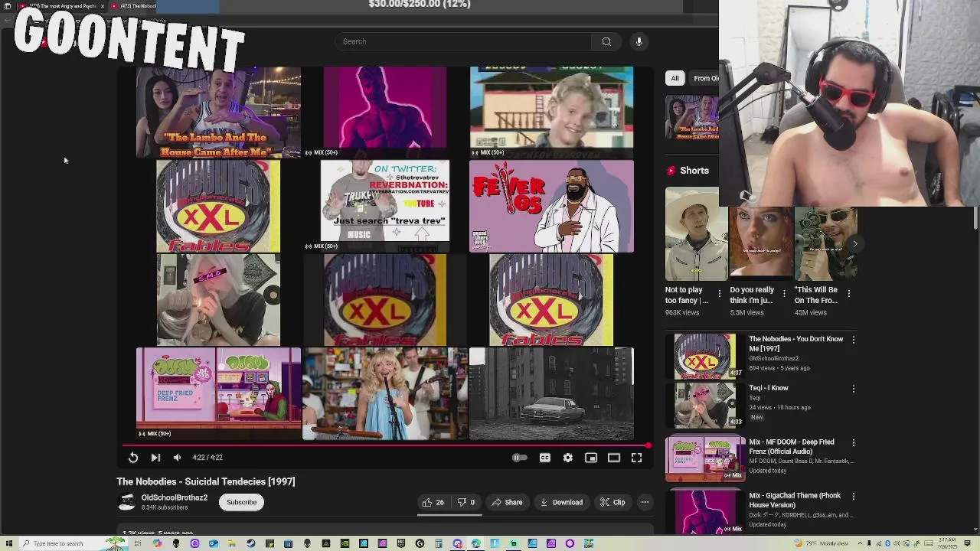Click the magnifier search button
Viewport: 980px width, 551px height.
(606, 41)
